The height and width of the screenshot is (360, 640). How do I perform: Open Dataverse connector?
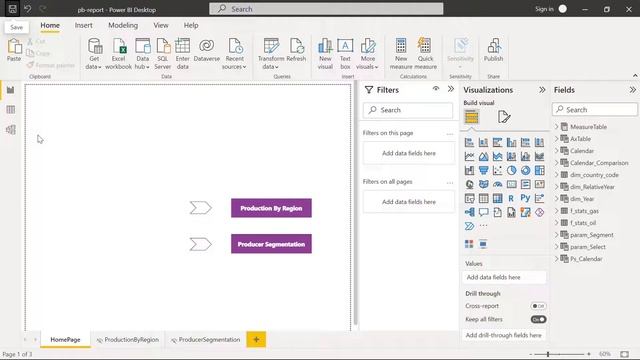point(207,50)
